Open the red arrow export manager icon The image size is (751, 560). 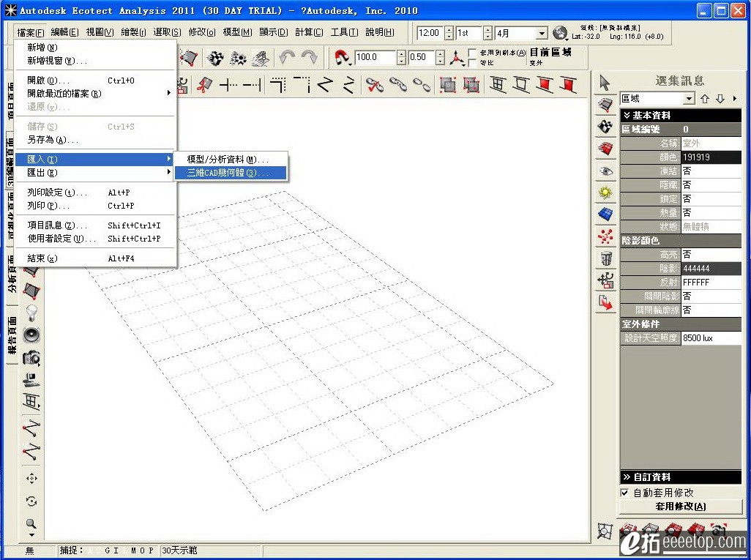(605, 302)
